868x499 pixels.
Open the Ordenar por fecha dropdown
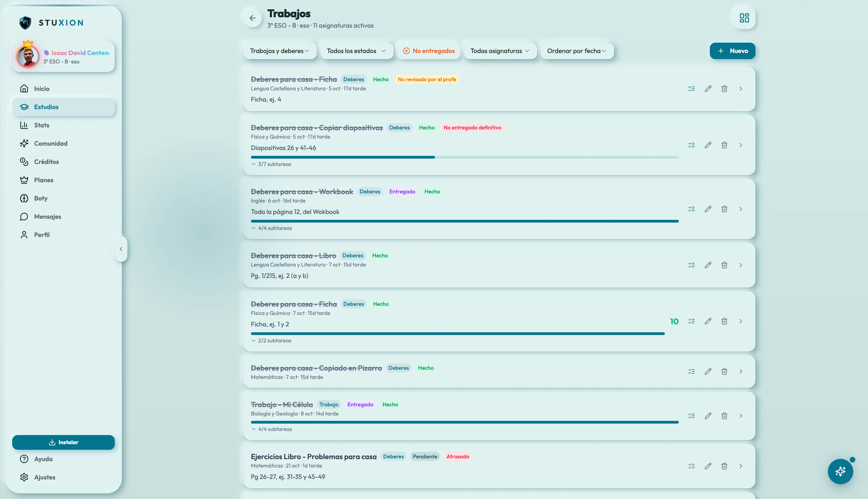pyautogui.click(x=577, y=51)
